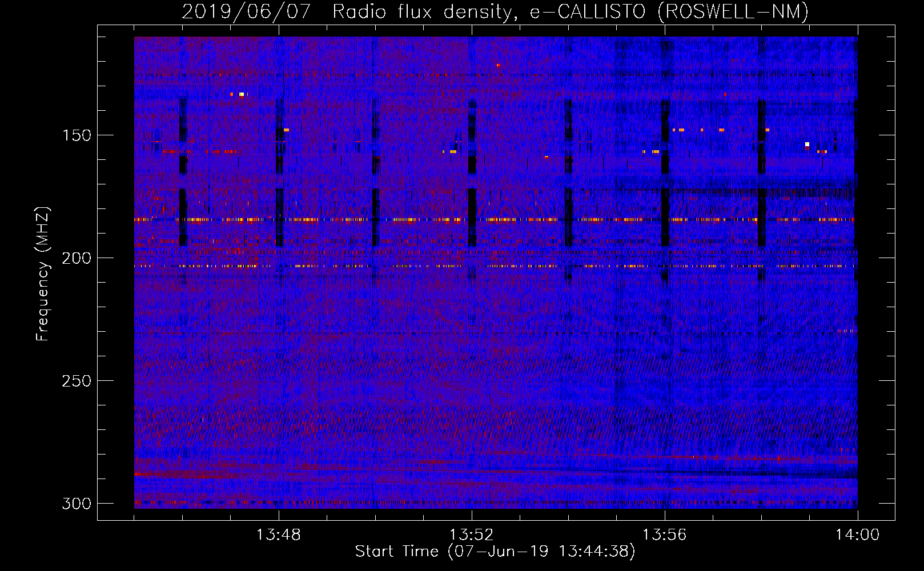Click the plot title "2019/06/07 Radio flux density, e-CALLISTO (ROSWELL-NM)"
This screenshot has width=924, height=571.
pos(495,11)
